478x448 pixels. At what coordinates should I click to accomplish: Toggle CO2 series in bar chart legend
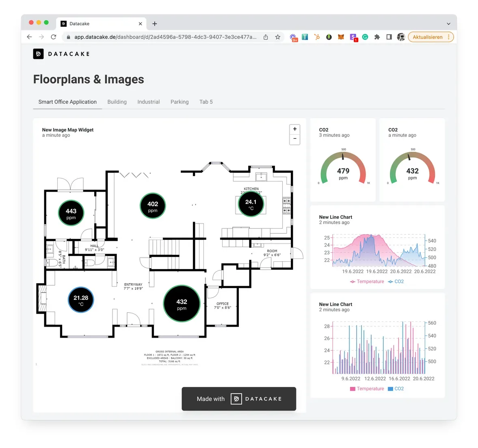pyautogui.click(x=396, y=389)
